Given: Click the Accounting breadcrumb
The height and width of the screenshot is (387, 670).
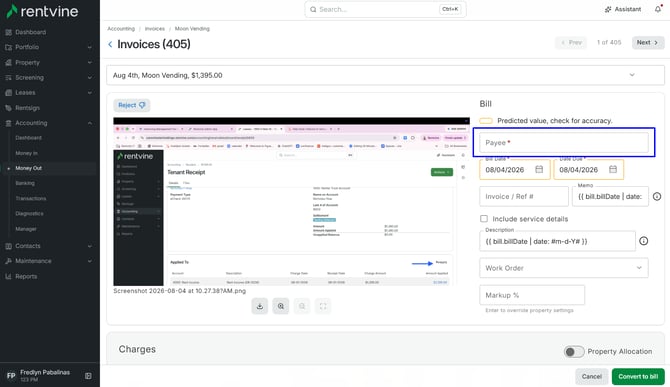Looking at the screenshot, I should pyautogui.click(x=121, y=29).
